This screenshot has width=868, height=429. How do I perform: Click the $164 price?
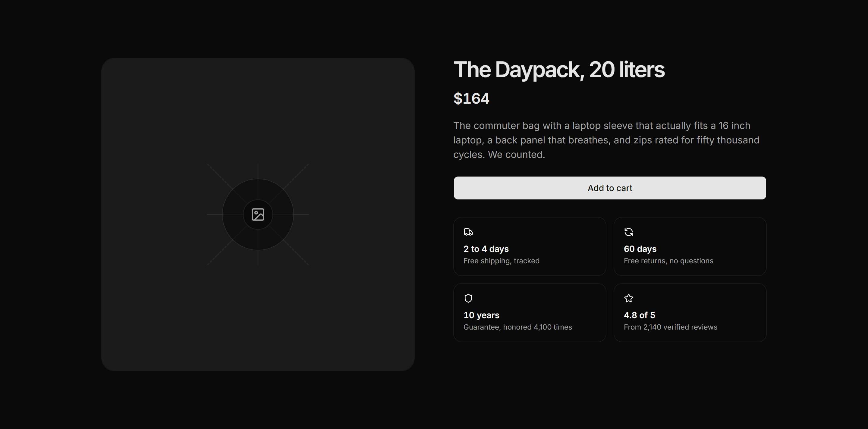[471, 99]
